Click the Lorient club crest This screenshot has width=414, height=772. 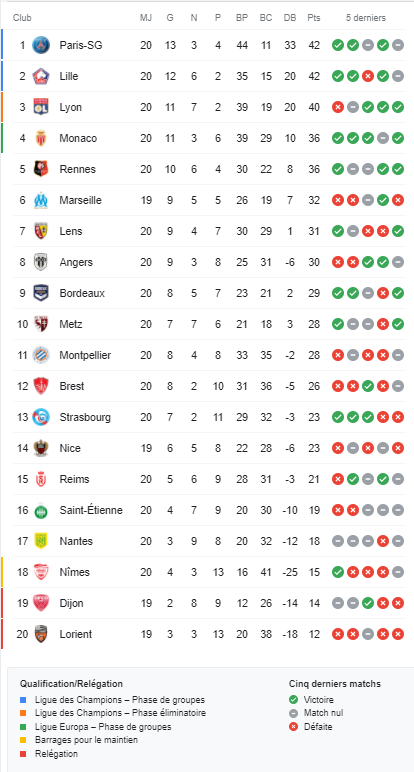(41, 635)
